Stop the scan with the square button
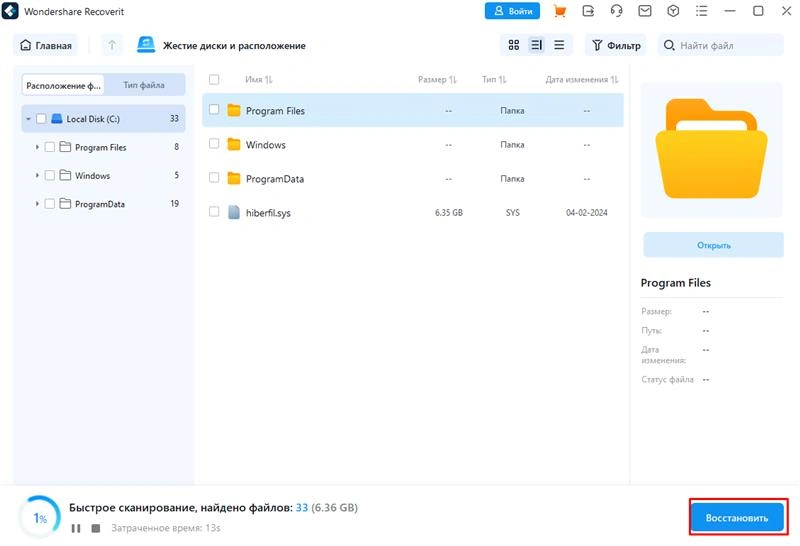Screen dimensions: 800x546 click(x=96, y=527)
